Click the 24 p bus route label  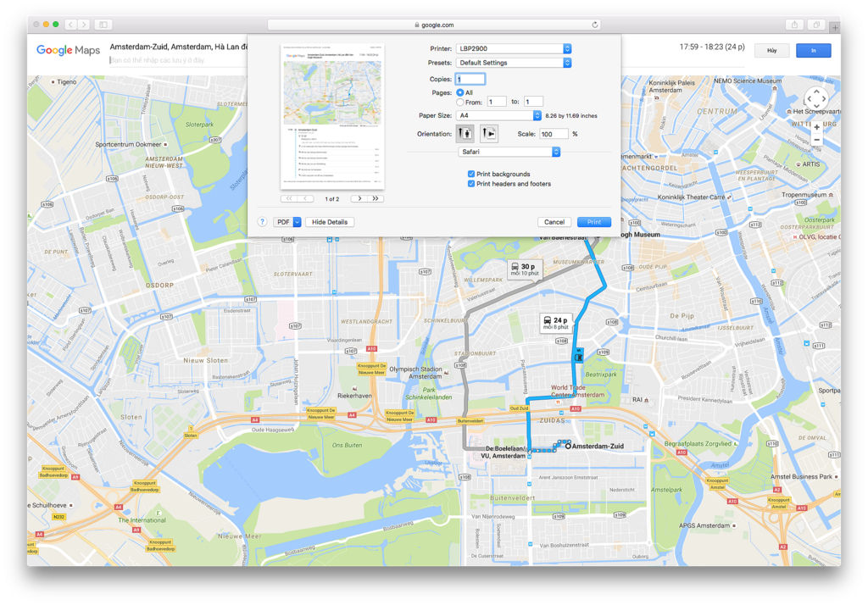point(556,323)
